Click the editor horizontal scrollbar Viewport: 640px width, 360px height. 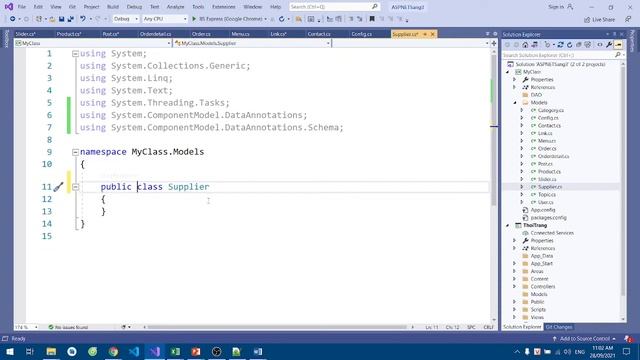point(278,327)
